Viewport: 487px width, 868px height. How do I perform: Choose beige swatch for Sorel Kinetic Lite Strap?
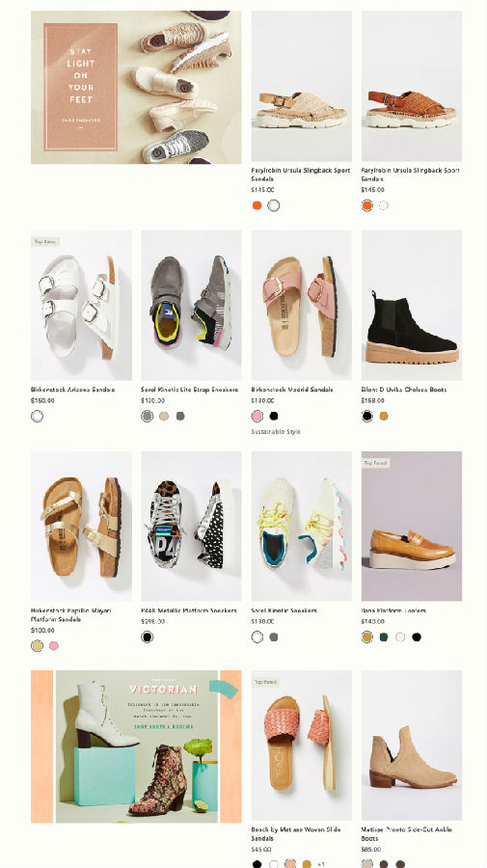pos(164,416)
